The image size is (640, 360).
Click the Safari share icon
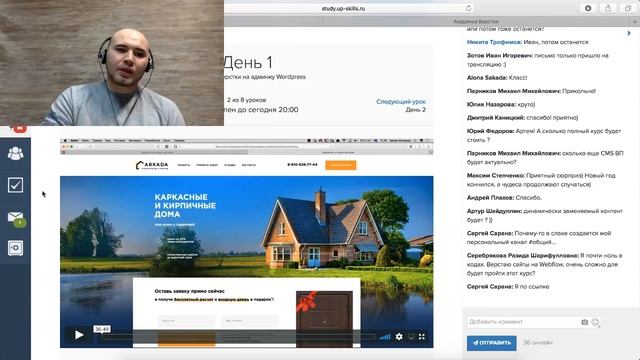(x=608, y=8)
